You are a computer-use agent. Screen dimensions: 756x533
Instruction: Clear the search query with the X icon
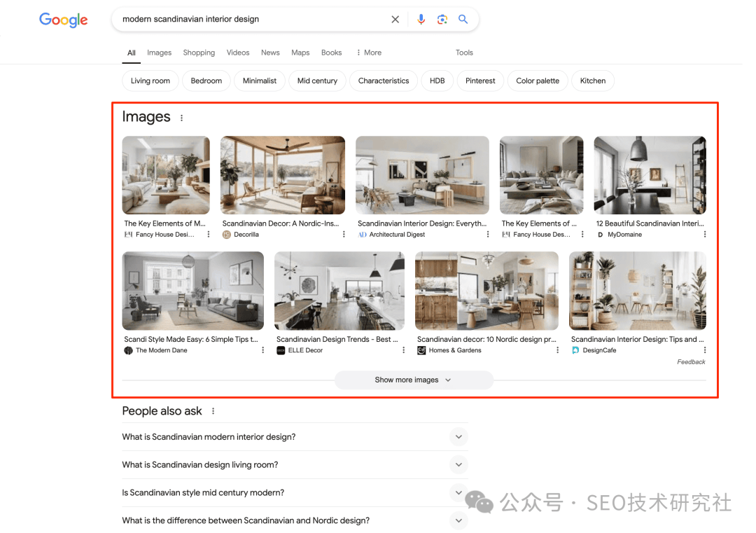coord(395,19)
